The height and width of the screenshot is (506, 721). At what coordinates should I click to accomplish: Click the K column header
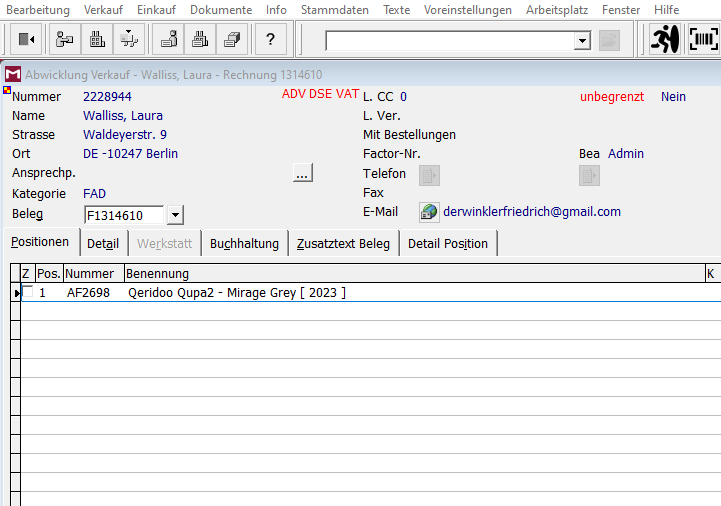(x=713, y=274)
